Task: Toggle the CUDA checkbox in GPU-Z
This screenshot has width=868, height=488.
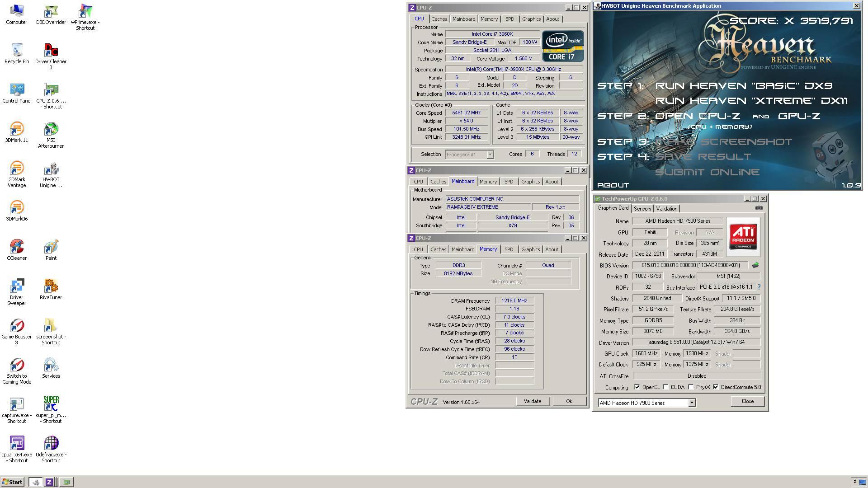Action: pos(665,387)
